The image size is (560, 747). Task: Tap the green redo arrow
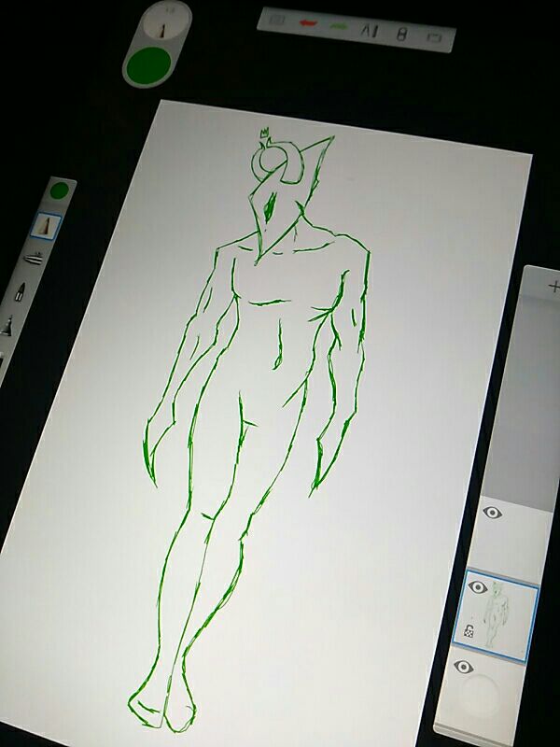[338, 26]
